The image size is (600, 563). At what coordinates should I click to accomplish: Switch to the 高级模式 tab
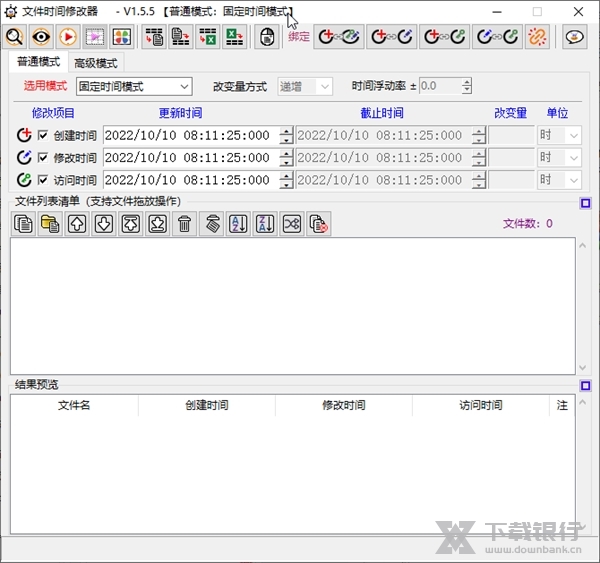pyautogui.click(x=96, y=63)
